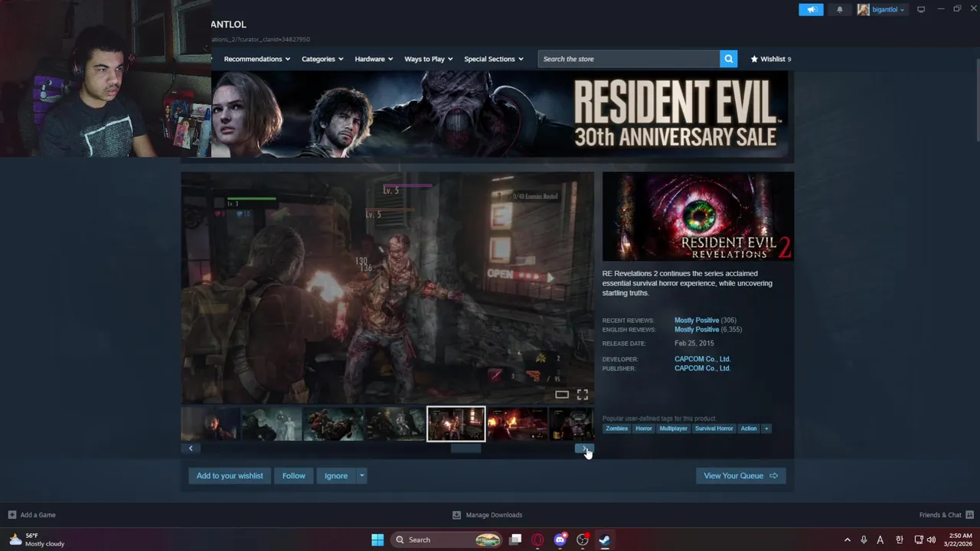The image size is (980, 551).
Task: Click the thumbnail strip scroll handle
Action: (x=465, y=449)
